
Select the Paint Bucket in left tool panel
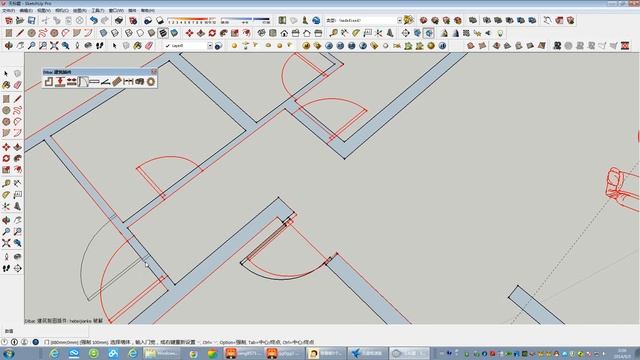pyautogui.click(x=6, y=85)
